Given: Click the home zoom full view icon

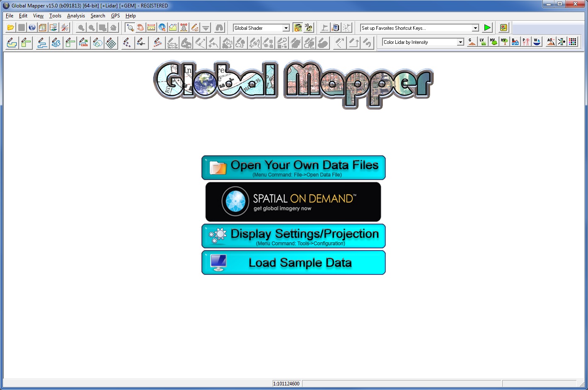Looking at the screenshot, I should tap(113, 28).
